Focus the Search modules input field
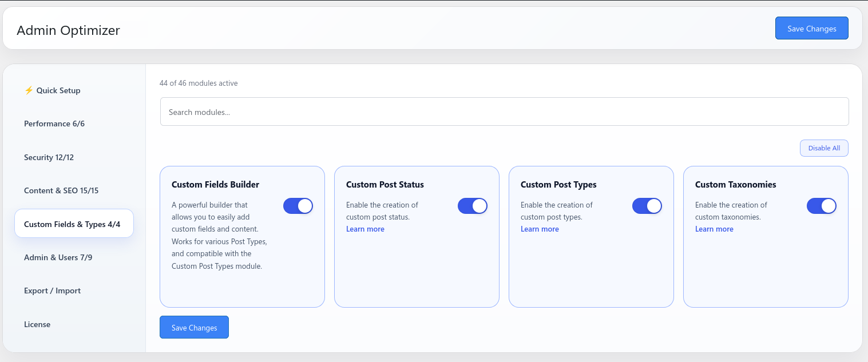Screen dimensions: 868x362 click(504, 112)
